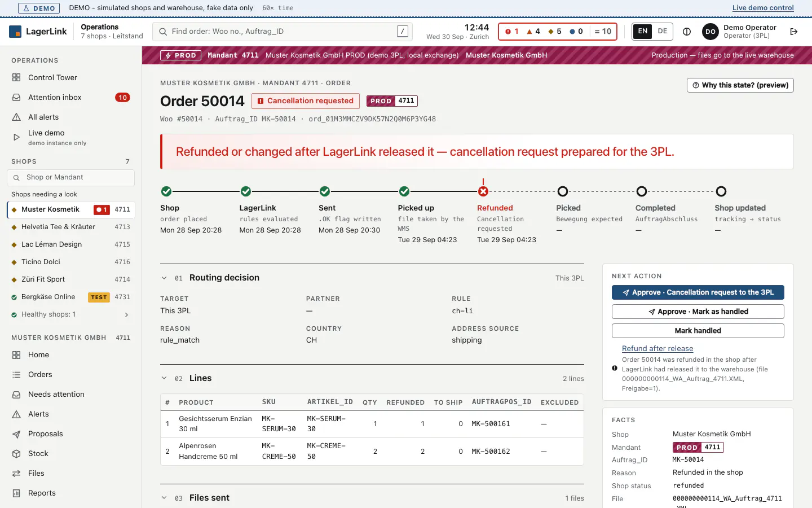This screenshot has width=812, height=508.
Task: Open Why this state? preview
Action: (x=740, y=85)
